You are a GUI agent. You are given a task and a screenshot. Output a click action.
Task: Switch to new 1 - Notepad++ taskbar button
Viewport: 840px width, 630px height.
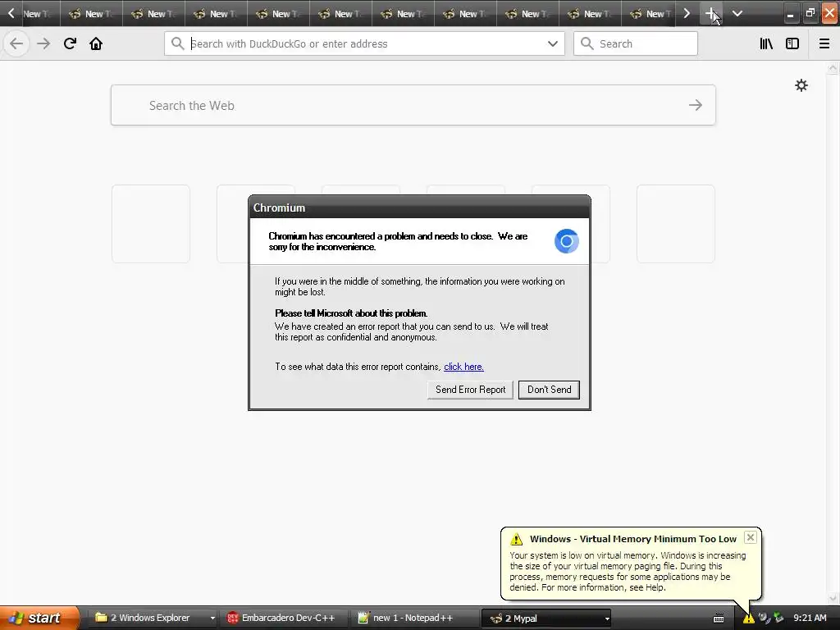(x=413, y=618)
